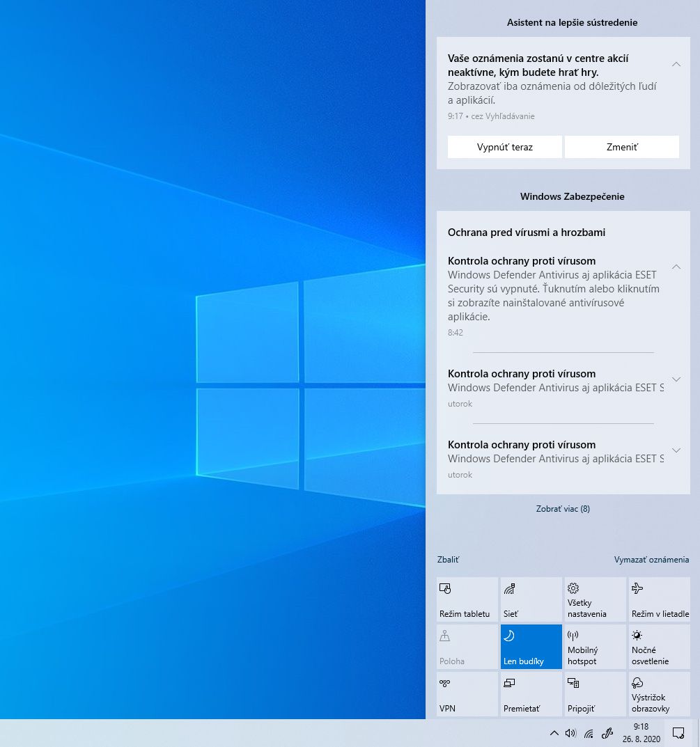
Task: Click the Zmeniť button
Action: click(622, 147)
